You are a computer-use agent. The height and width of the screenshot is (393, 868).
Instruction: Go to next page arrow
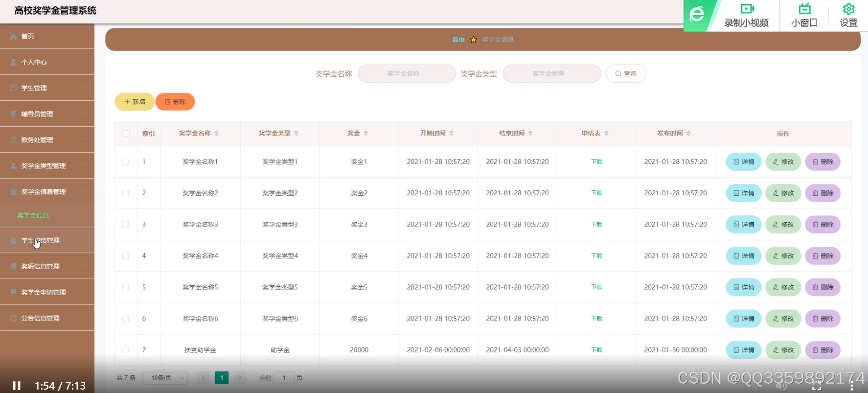tap(240, 378)
